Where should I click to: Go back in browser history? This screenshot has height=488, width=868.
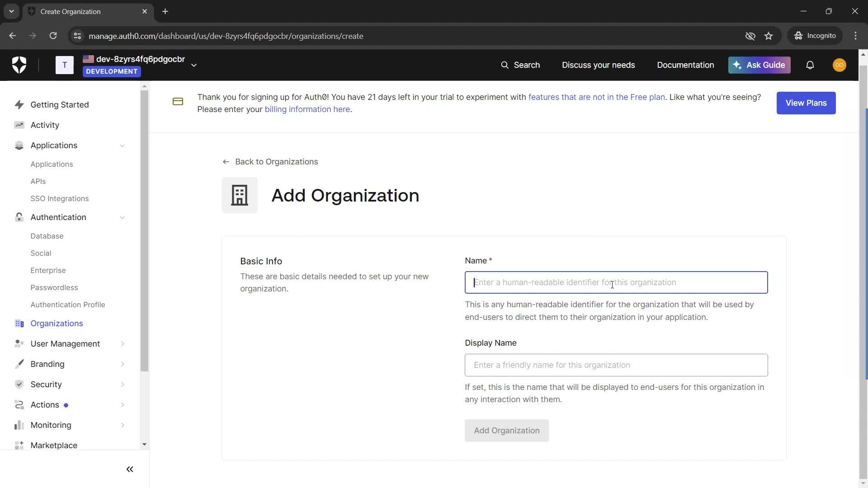pyautogui.click(x=12, y=36)
